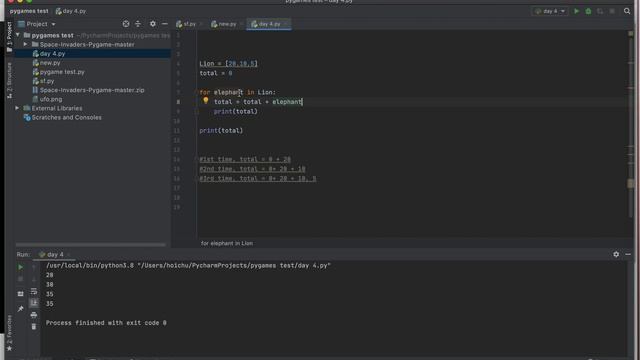Toggle folding of the comment block at line 14
The image size is (640, 360).
(x=197, y=160)
